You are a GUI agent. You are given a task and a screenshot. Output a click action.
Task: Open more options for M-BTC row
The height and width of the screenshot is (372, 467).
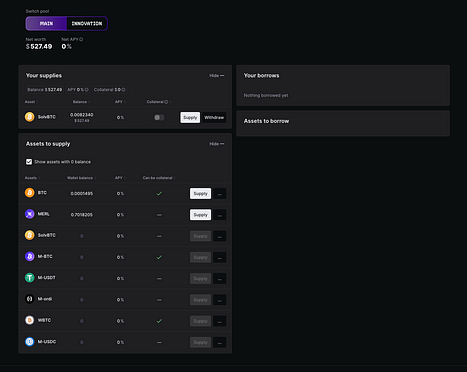220,257
